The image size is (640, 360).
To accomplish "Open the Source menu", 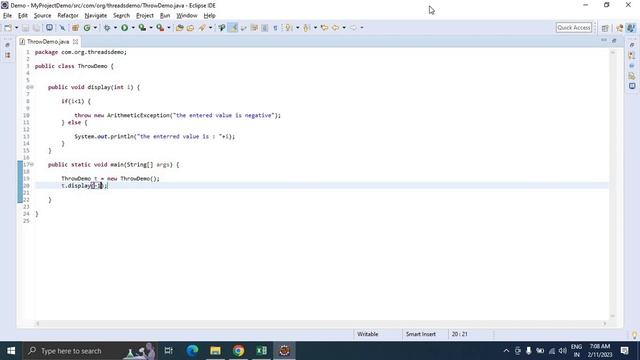I will point(42,16).
